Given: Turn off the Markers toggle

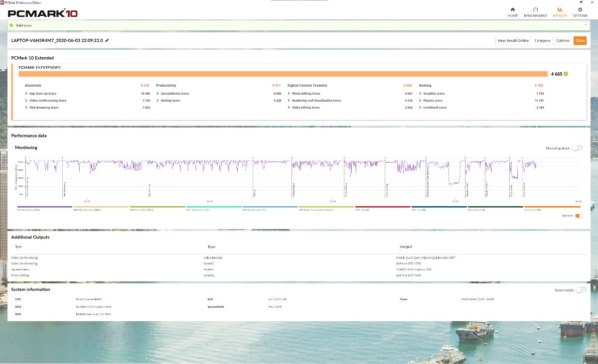Looking at the screenshot, I should click(x=579, y=216).
